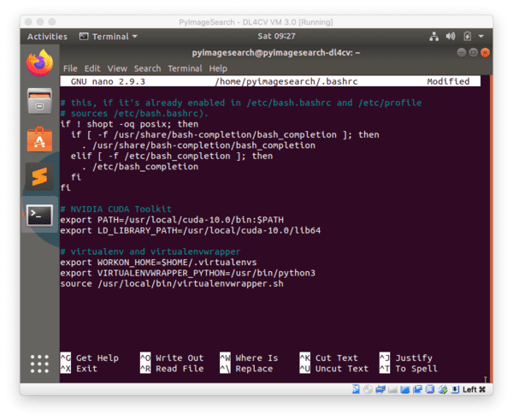Image resolution: width=513 pixels, height=420 pixels.
Task: Click the ^R Read File shortcut
Action: pyautogui.click(x=172, y=369)
